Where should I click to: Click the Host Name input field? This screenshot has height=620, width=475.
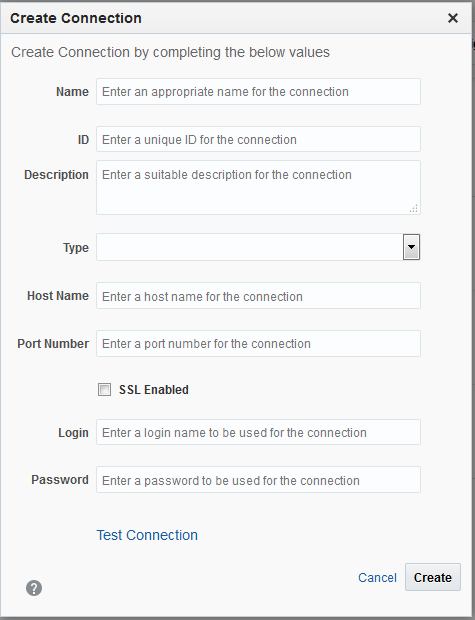(258, 296)
